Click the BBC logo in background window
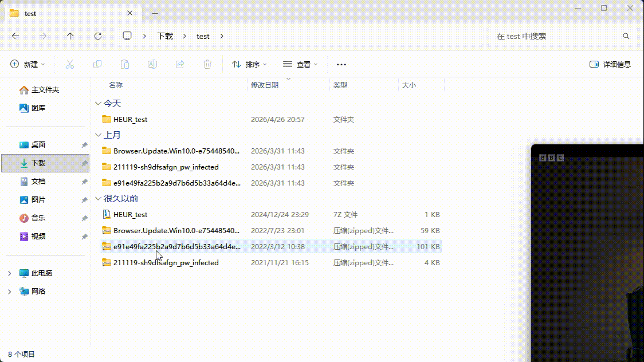The height and width of the screenshot is (362, 644). pos(551,158)
